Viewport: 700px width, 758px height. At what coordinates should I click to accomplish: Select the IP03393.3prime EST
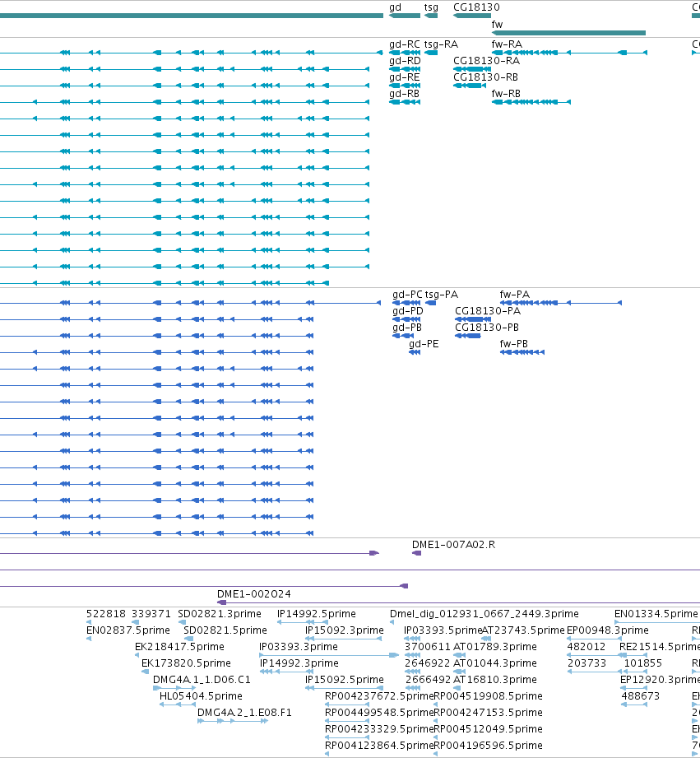(329, 655)
